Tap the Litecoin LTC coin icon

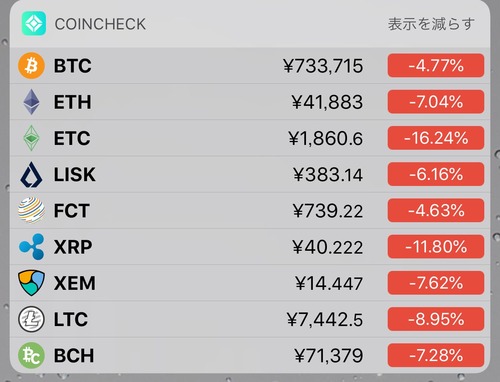tap(31, 319)
